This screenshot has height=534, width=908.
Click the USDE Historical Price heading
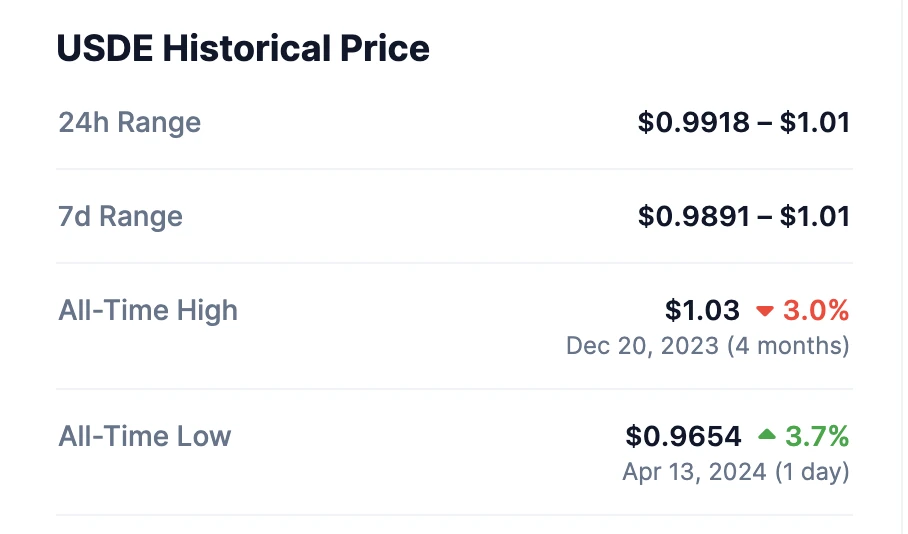pos(243,48)
